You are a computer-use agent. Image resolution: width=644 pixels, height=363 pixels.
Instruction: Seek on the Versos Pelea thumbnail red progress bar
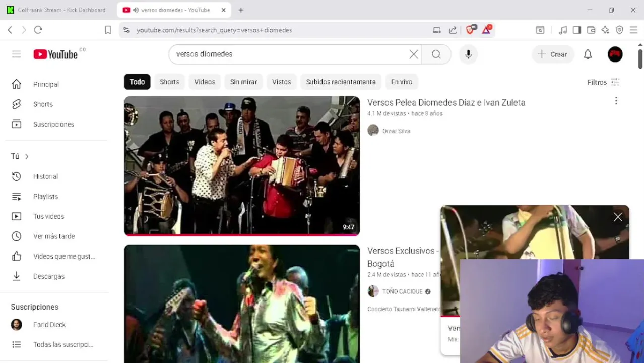click(242, 235)
